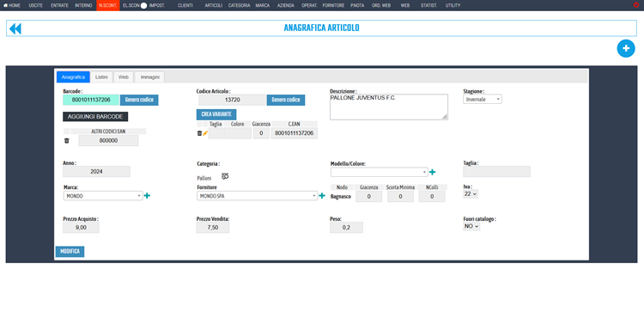Open HOME from the top menu

point(12,5)
